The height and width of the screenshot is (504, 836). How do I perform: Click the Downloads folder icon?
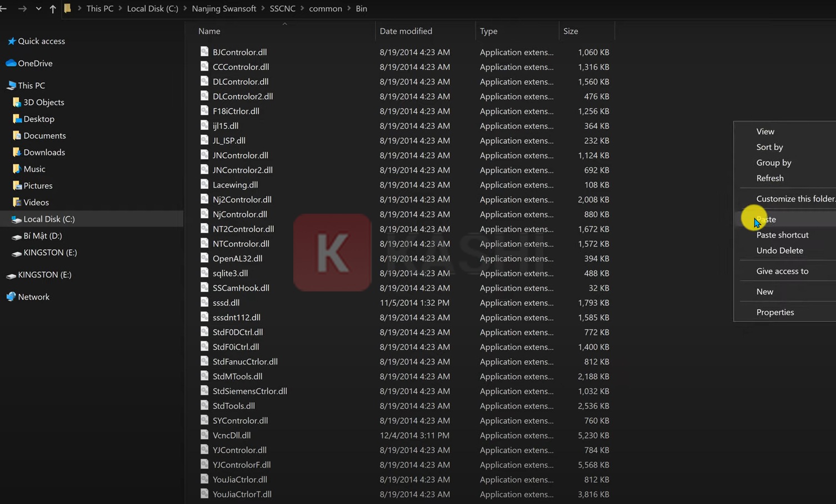tap(17, 152)
